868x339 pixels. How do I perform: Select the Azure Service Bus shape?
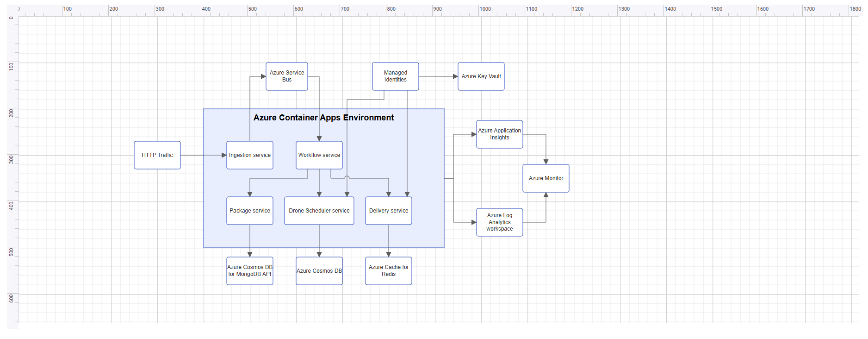(287, 76)
